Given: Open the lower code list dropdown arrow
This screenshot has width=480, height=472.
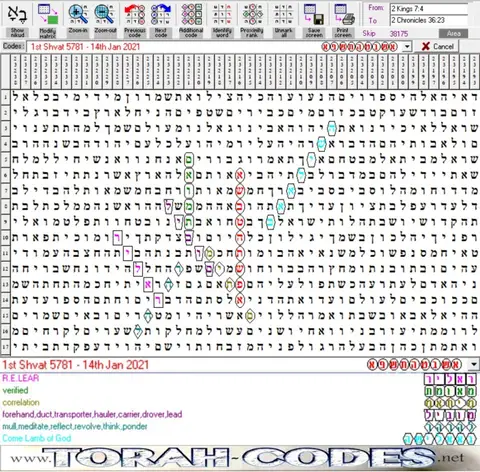Looking at the screenshot, I should tap(473, 364).
